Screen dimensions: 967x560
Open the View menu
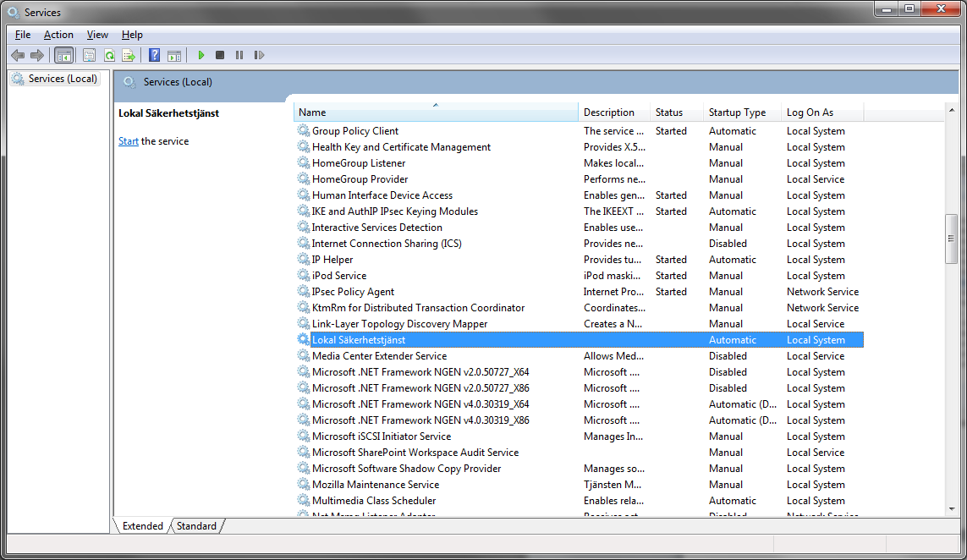pyautogui.click(x=97, y=35)
